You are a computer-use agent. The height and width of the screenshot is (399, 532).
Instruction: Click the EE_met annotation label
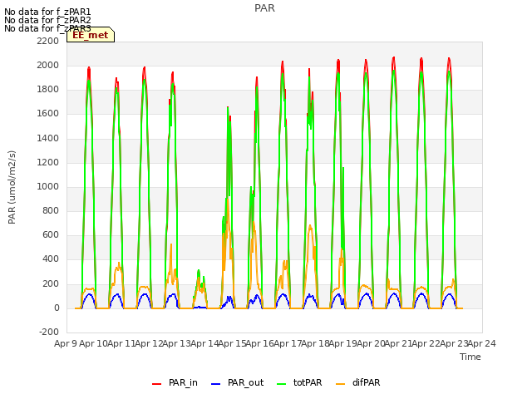(91, 35)
